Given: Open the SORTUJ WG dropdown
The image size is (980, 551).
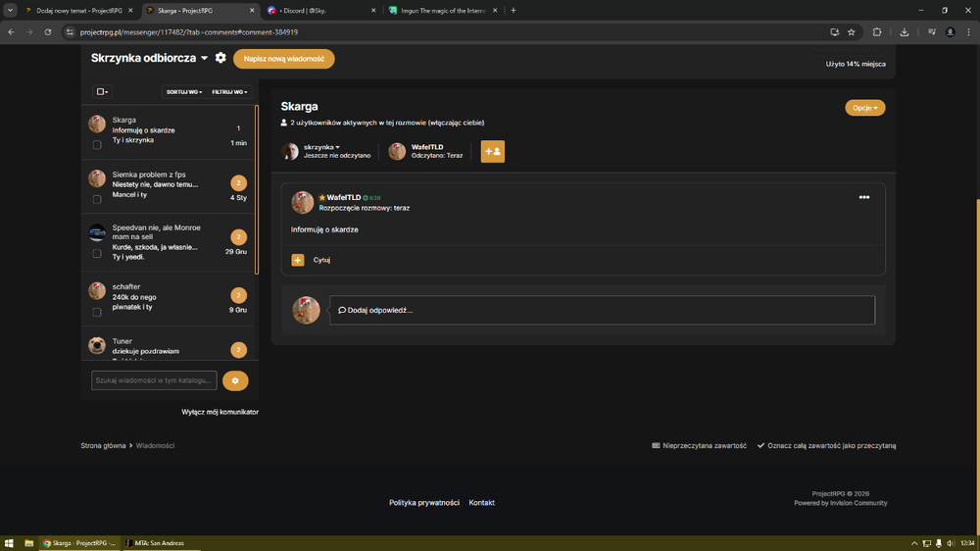Looking at the screenshot, I should click(184, 92).
